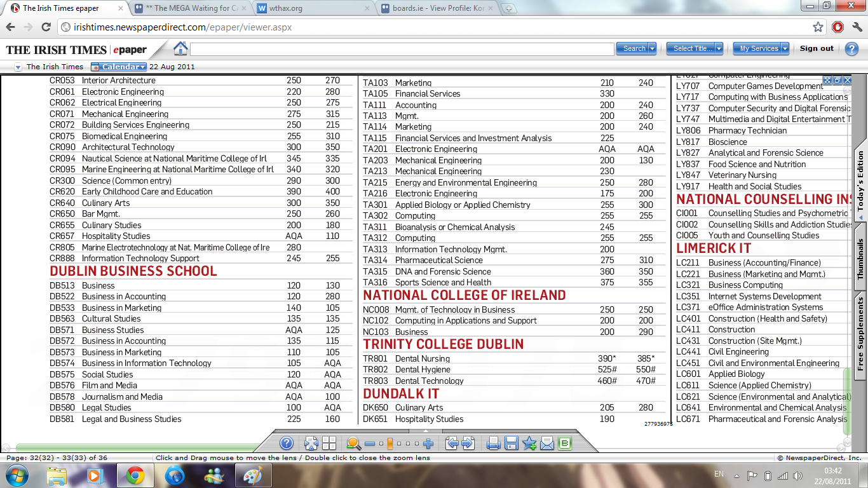The width and height of the screenshot is (868, 488).
Task: Open Paint from the Windows taskbar
Action: (x=253, y=475)
